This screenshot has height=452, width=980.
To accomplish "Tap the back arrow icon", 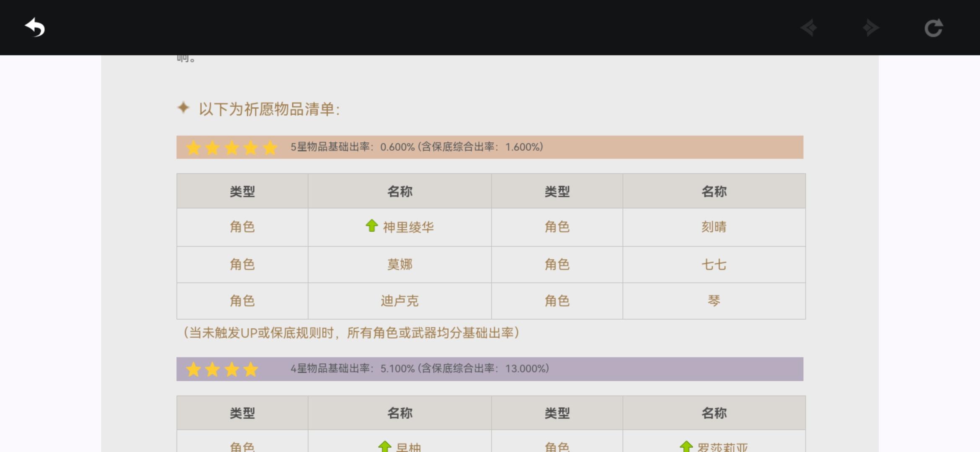I will tap(35, 28).
